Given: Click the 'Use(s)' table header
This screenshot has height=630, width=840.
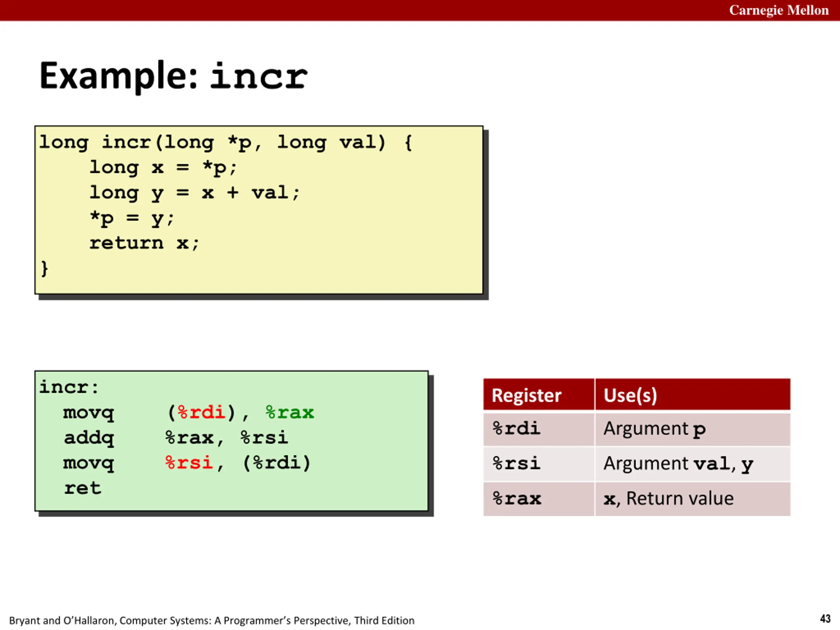Looking at the screenshot, I should click(693, 394).
